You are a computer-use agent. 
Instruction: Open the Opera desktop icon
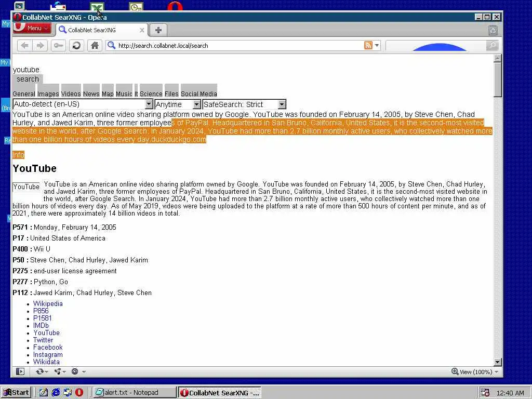click(175, 6)
